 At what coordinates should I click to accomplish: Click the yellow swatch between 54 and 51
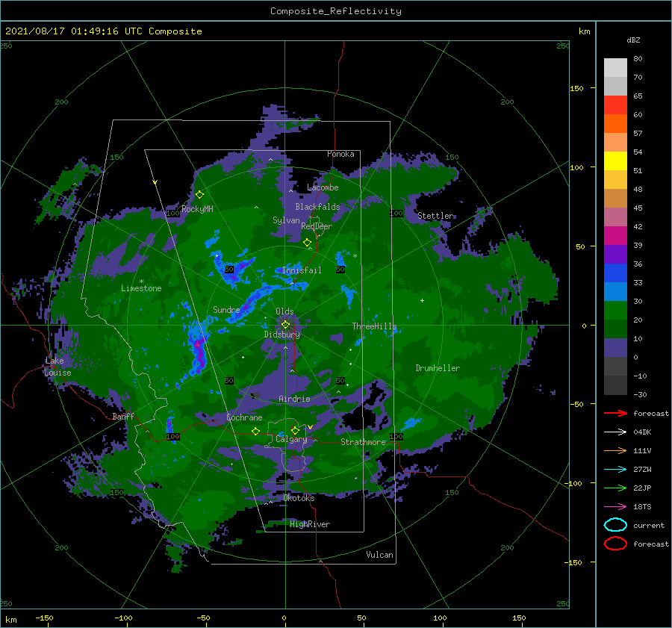click(615, 161)
